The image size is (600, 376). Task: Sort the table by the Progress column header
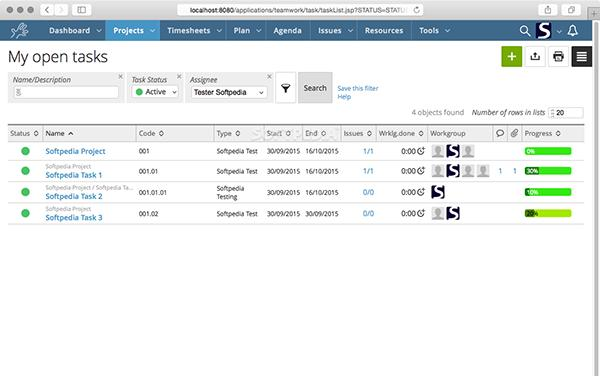542,133
